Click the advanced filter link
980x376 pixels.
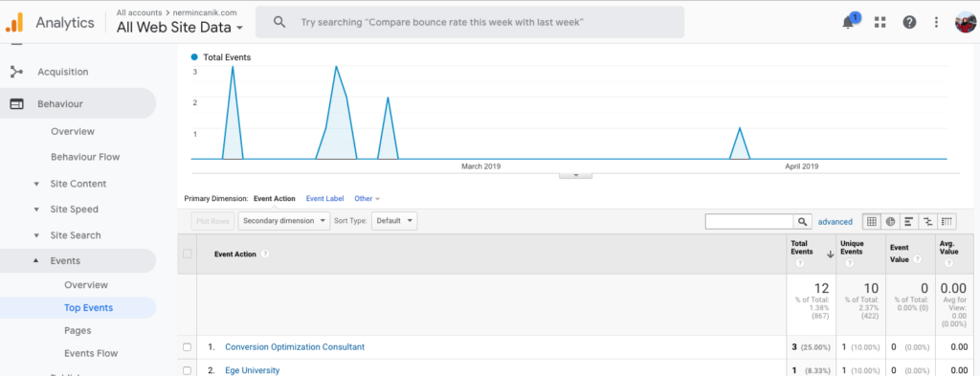pyautogui.click(x=835, y=222)
